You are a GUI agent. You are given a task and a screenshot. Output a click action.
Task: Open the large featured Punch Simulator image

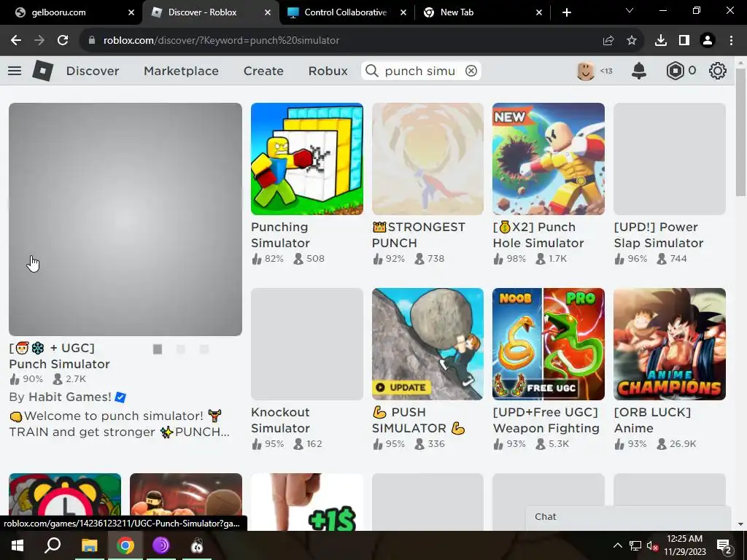125,219
